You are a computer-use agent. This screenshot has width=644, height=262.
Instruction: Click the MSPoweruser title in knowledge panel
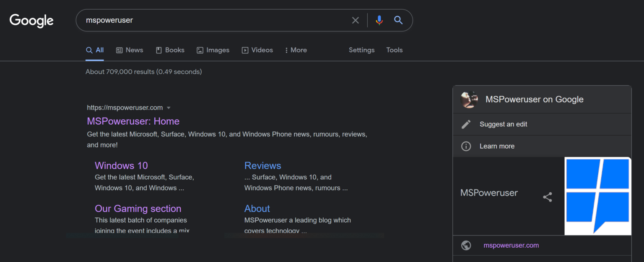tap(489, 193)
